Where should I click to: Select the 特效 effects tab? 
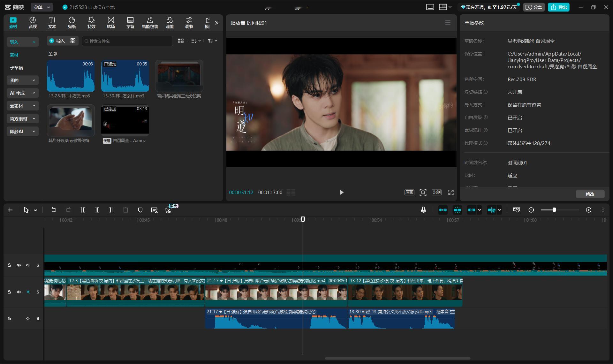(x=91, y=23)
